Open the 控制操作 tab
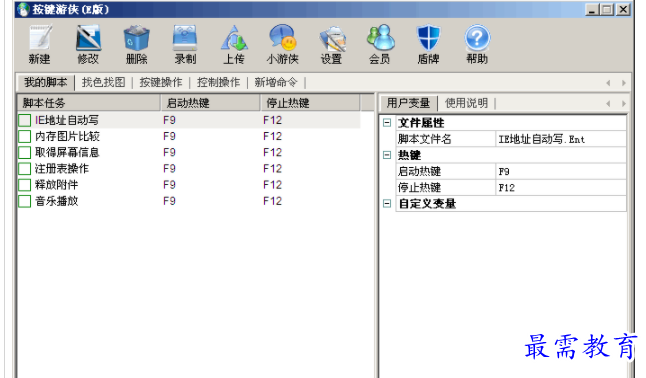 tap(218, 82)
